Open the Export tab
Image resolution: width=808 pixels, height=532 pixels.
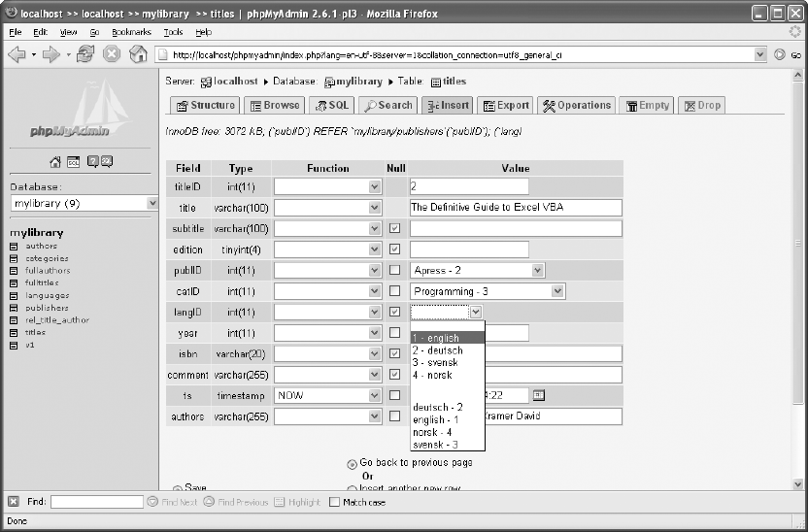[x=506, y=105]
